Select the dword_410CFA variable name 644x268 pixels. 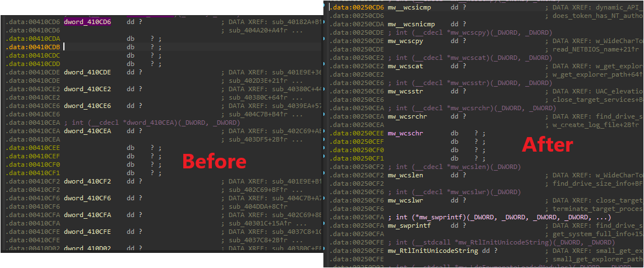tap(87, 215)
